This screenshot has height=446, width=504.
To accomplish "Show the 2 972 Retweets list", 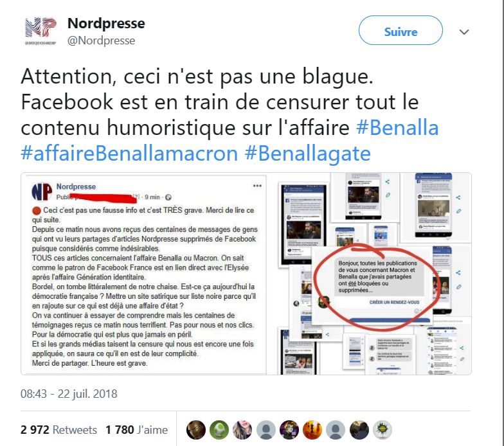I will coord(59,429).
